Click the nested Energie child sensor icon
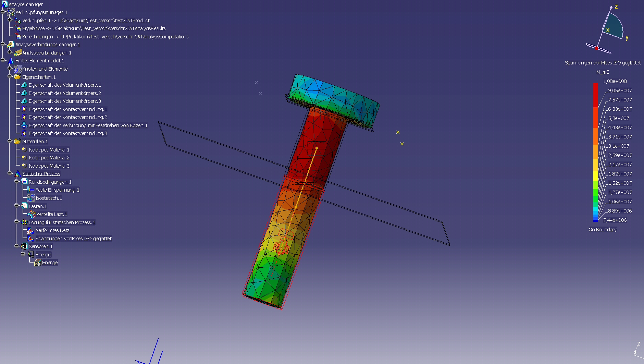The width and height of the screenshot is (644, 364). (x=38, y=263)
